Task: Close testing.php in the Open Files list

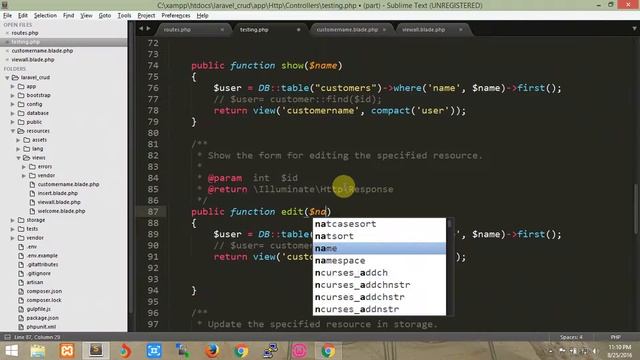Action: coord(7,42)
